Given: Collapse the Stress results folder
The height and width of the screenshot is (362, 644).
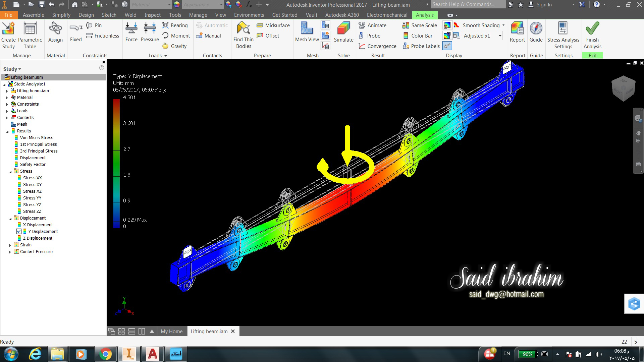Looking at the screenshot, I should pyautogui.click(x=10, y=171).
